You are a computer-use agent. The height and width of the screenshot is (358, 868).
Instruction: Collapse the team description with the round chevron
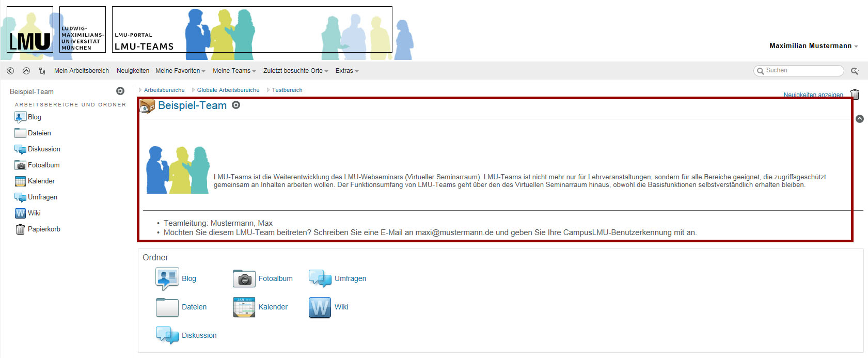point(860,119)
